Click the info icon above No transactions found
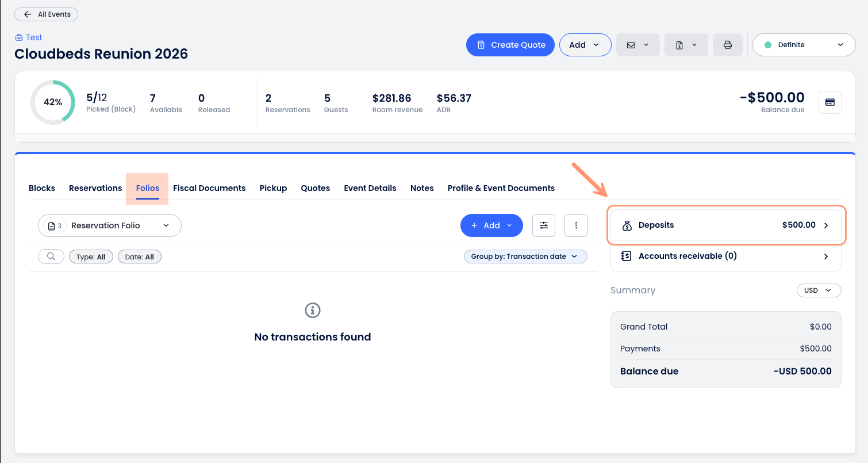The height and width of the screenshot is (463, 868). tap(312, 311)
